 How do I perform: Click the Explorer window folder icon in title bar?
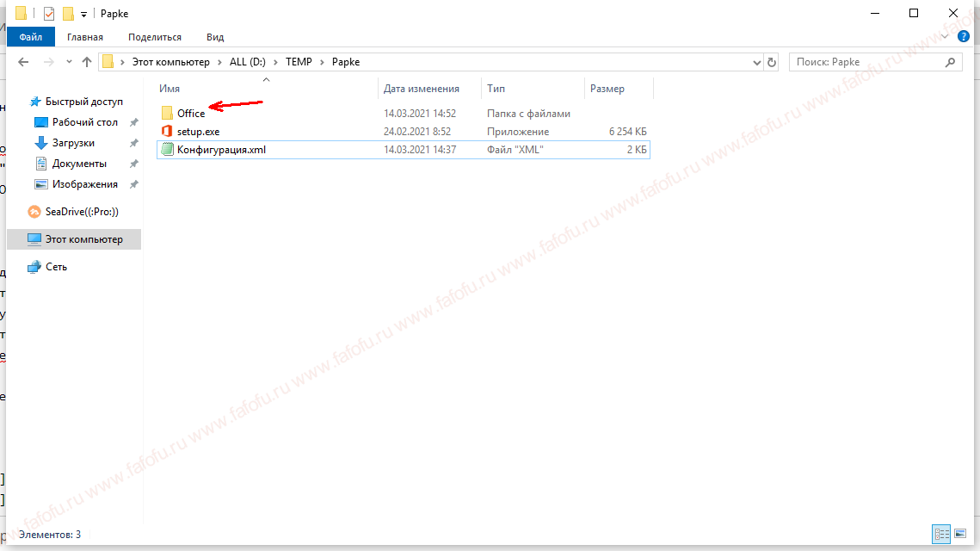21,13
